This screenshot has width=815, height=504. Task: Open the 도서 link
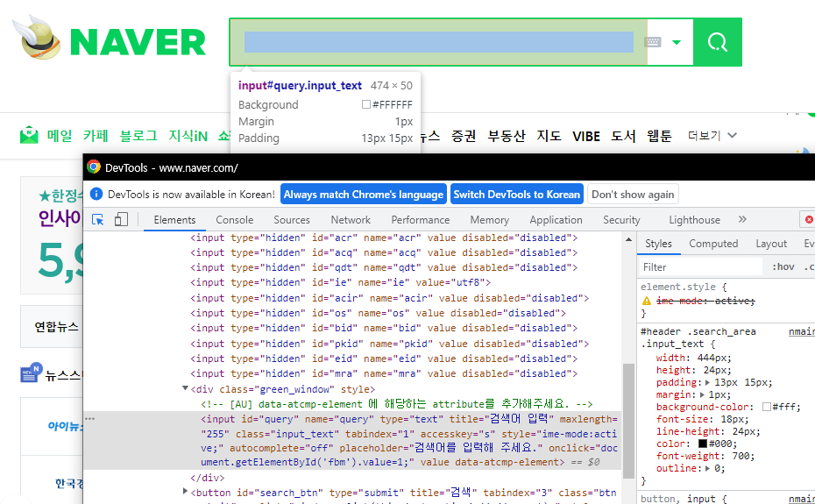(x=623, y=136)
